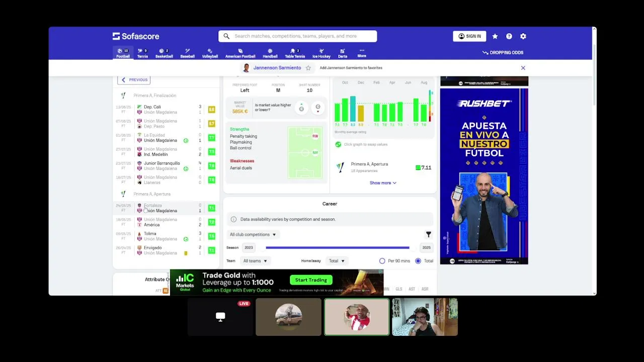The width and height of the screenshot is (644, 362).
Task: Select the Total radio button
Action: 418,261
